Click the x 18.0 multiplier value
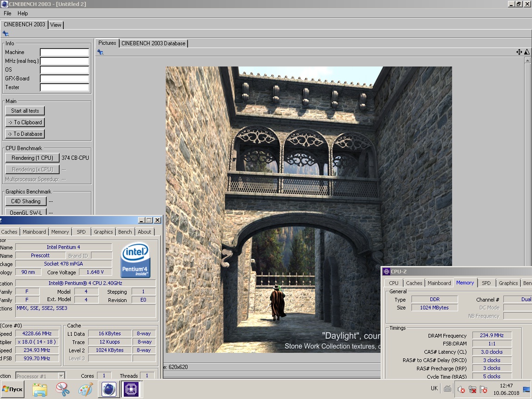 (37, 342)
